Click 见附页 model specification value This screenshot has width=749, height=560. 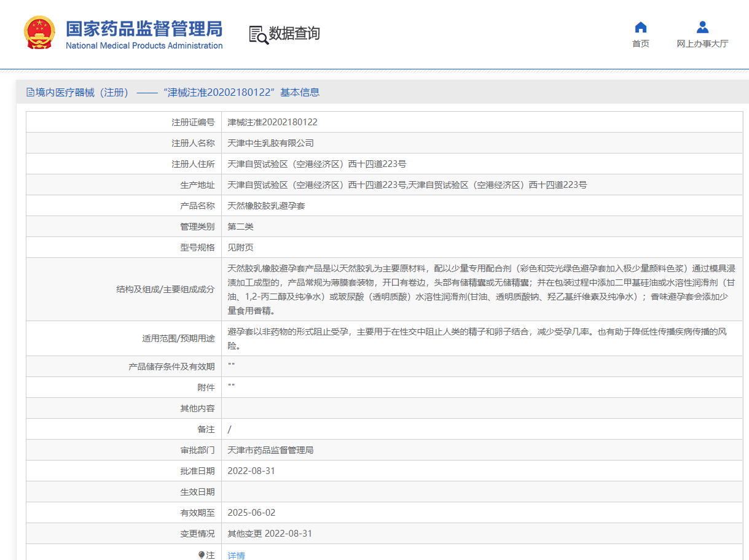(x=240, y=247)
